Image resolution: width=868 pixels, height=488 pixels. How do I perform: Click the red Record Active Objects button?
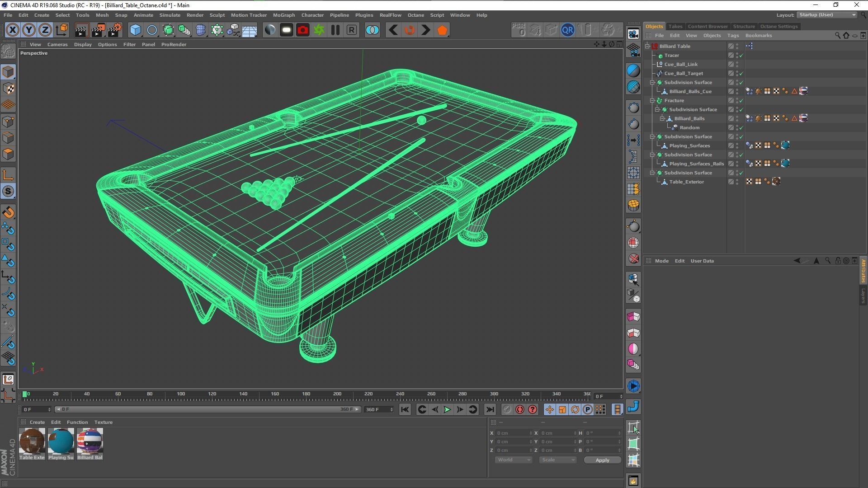tap(519, 410)
